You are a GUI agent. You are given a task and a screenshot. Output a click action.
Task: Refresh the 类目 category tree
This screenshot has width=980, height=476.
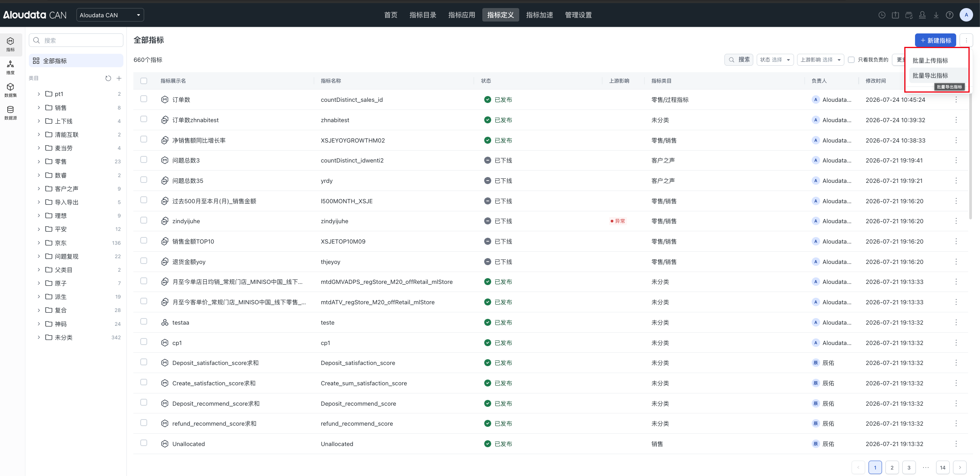pyautogui.click(x=108, y=78)
